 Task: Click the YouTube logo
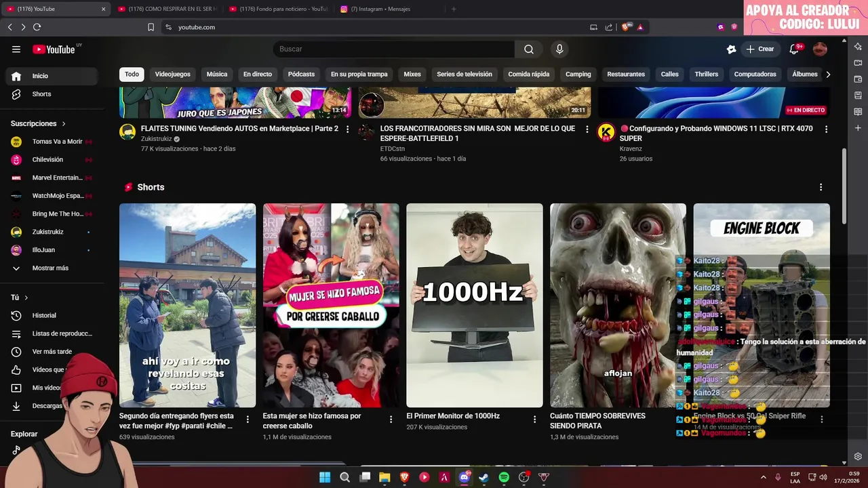54,49
